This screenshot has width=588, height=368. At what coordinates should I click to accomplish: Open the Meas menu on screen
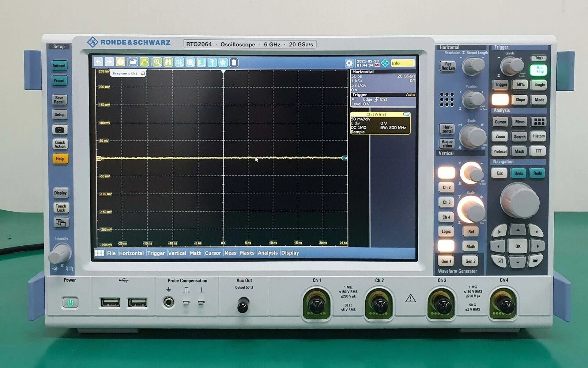[x=230, y=253]
